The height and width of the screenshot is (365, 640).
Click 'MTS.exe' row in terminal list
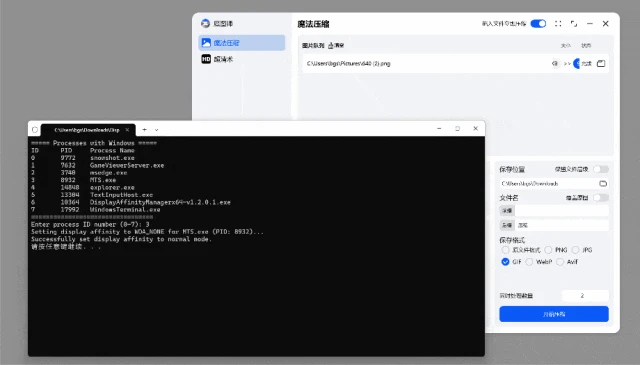103,180
